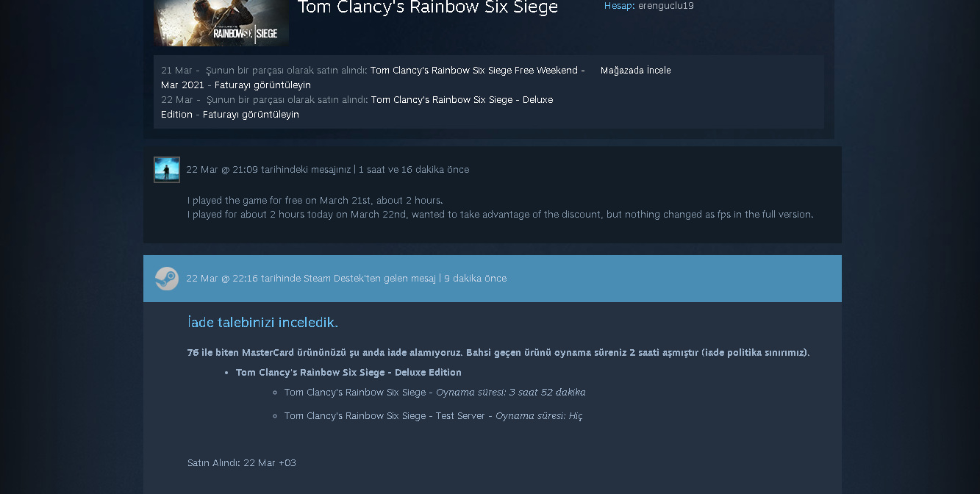Select the account name erenguclu19
This screenshot has height=494, width=980.
click(665, 6)
